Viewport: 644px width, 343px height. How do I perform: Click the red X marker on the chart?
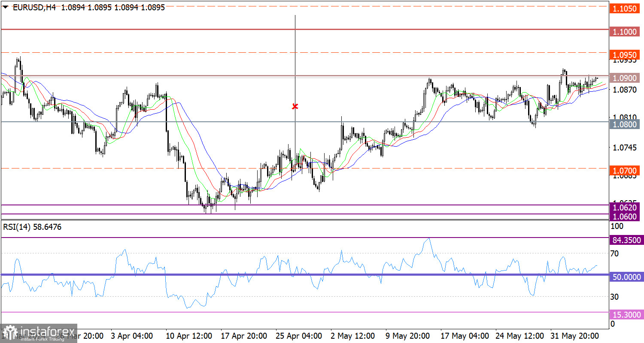click(x=295, y=106)
